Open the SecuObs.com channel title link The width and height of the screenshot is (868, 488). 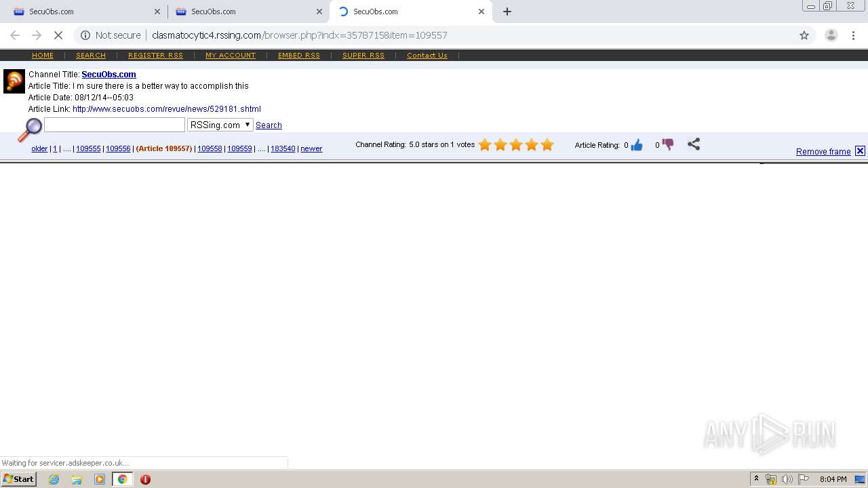click(108, 75)
